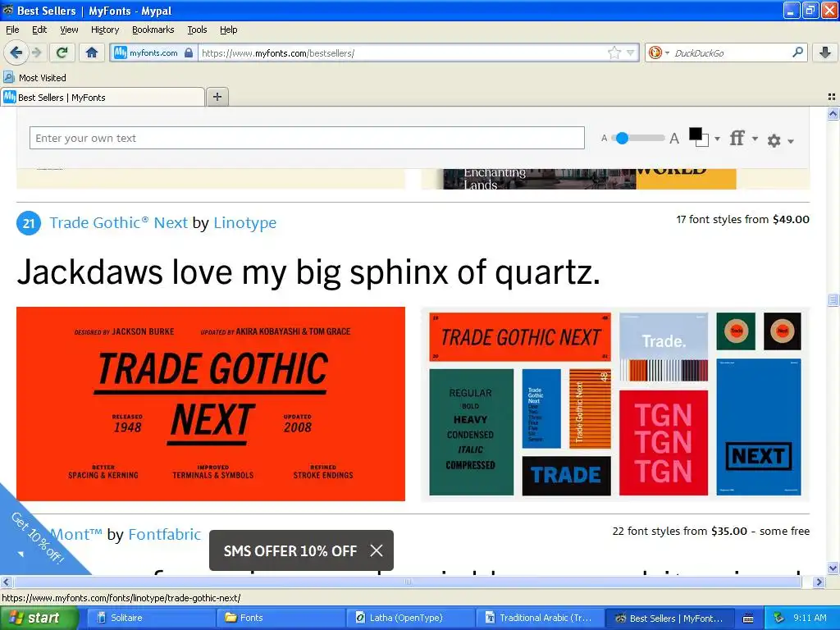Open the preview settings gear icon

(x=774, y=140)
